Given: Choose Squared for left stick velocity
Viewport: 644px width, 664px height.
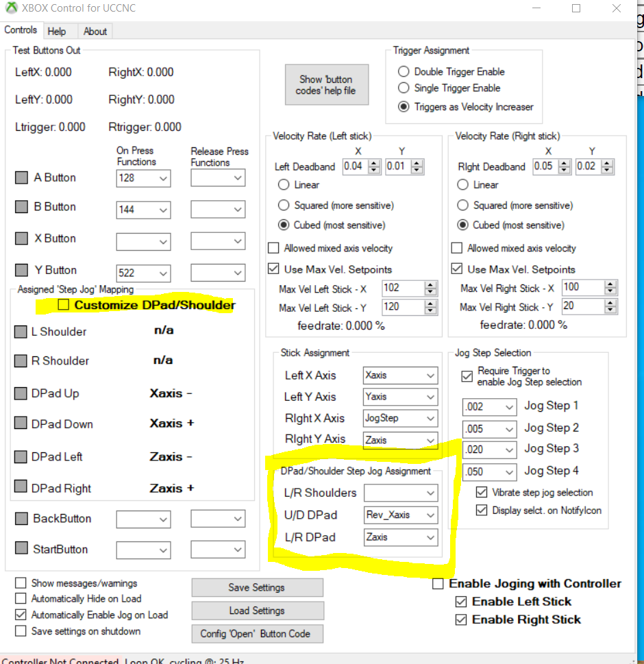Looking at the screenshot, I should click(284, 206).
